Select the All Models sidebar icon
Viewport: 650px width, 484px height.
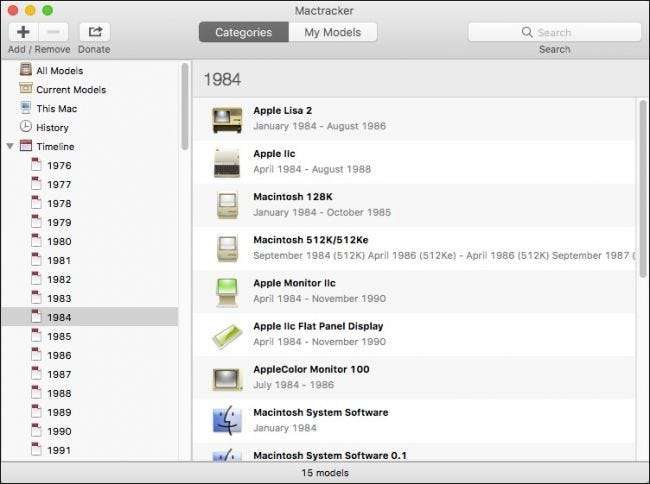(26, 71)
